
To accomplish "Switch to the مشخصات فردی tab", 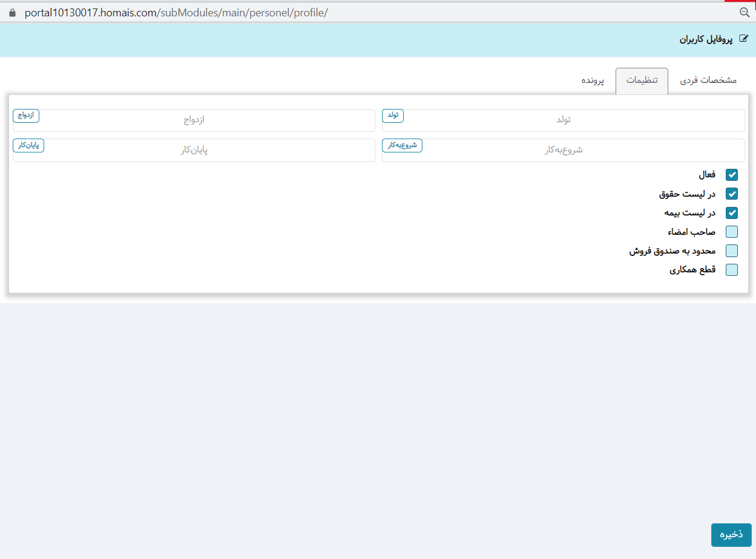I will (x=708, y=80).
